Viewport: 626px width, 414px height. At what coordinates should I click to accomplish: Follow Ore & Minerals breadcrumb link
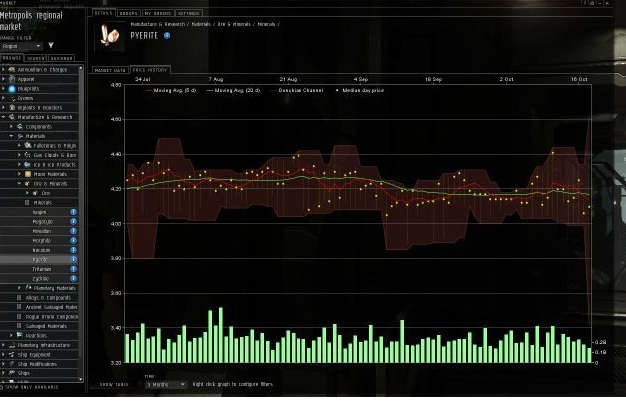tap(234, 24)
